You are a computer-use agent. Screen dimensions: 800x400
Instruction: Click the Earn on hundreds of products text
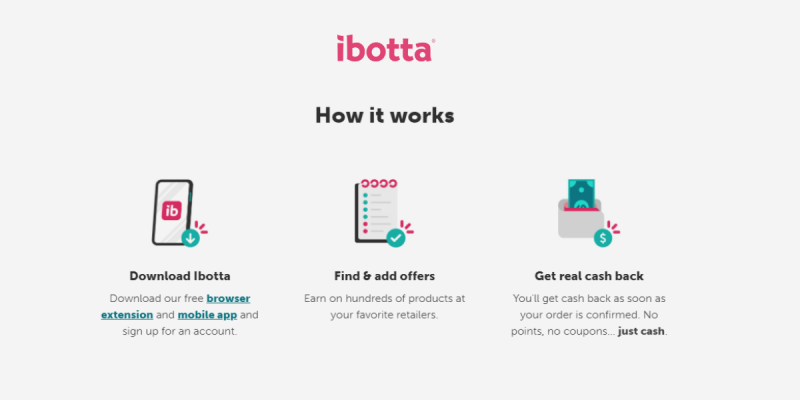[x=385, y=307]
